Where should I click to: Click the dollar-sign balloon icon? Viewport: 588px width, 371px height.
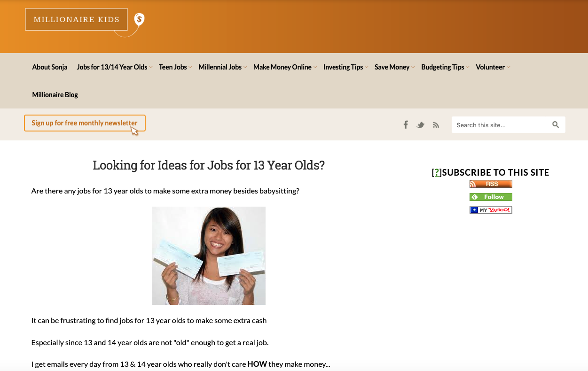point(139,19)
